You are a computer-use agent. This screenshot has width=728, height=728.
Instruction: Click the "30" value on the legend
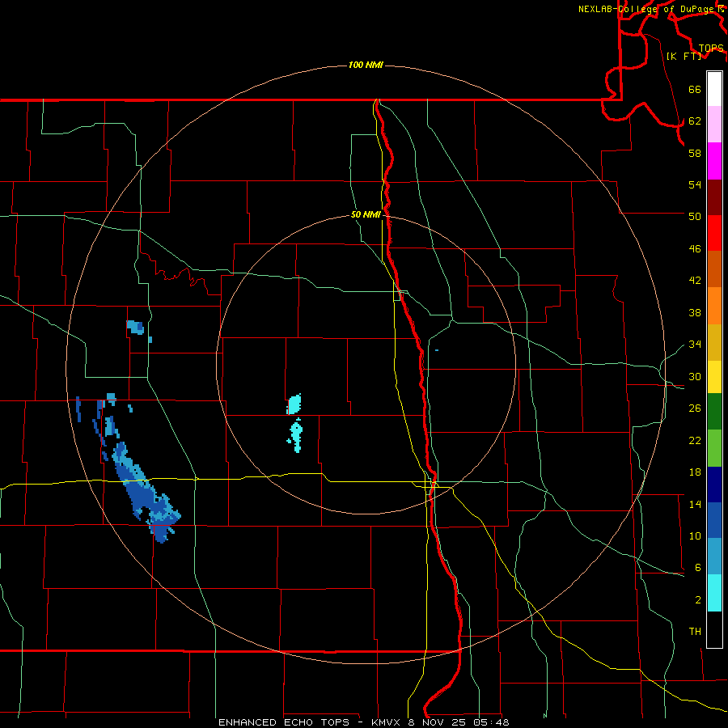pyautogui.click(x=695, y=376)
